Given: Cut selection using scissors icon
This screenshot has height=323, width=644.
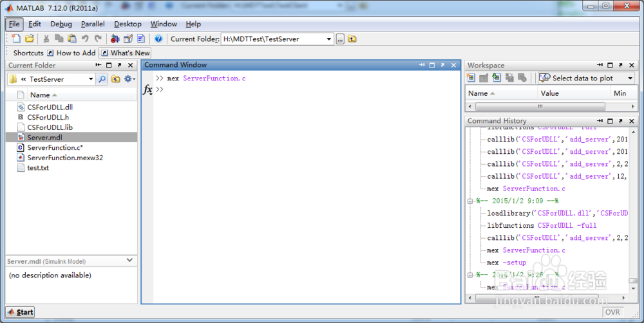Looking at the screenshot, I should point(46,39).
